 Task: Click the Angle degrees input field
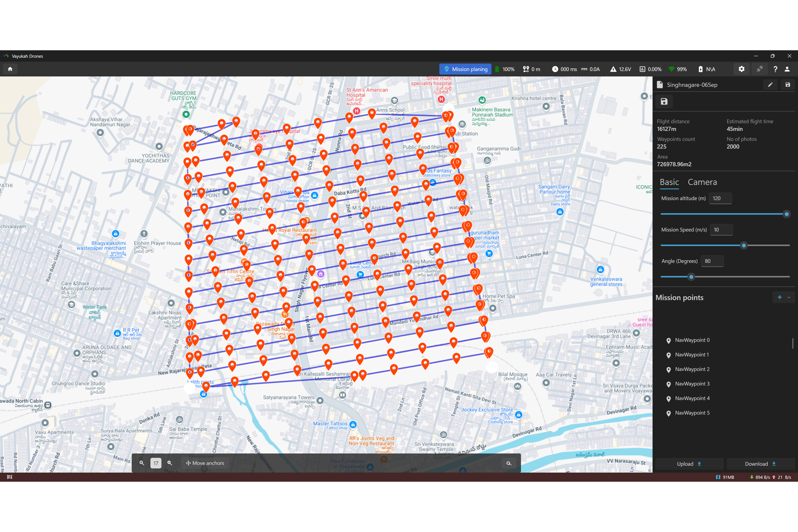[712, 261]
